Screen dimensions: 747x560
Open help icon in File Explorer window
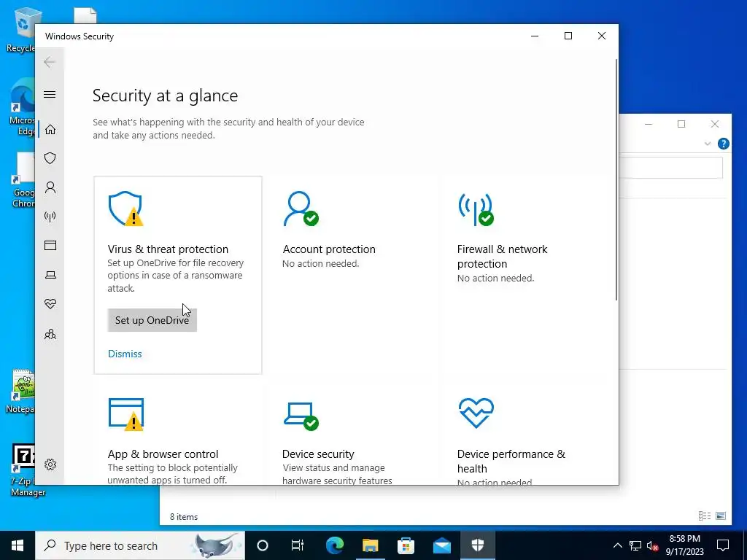pyautogui.click(x=723, y=144)
